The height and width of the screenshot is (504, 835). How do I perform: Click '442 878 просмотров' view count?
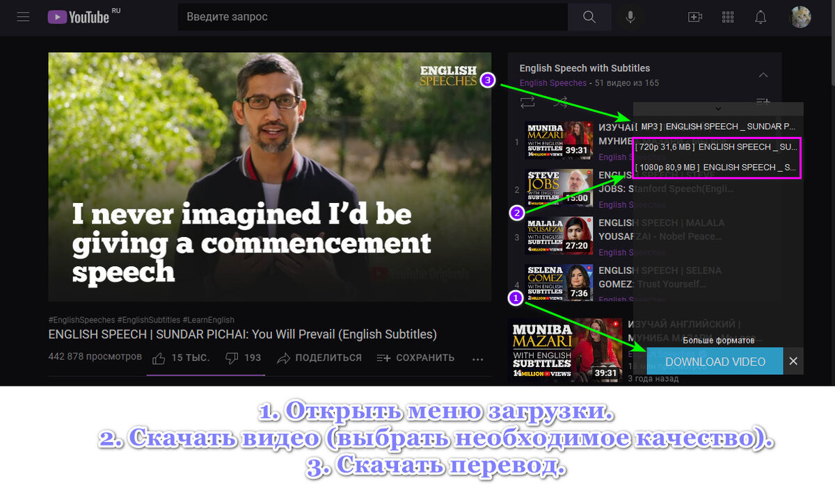tap(95, 357)
